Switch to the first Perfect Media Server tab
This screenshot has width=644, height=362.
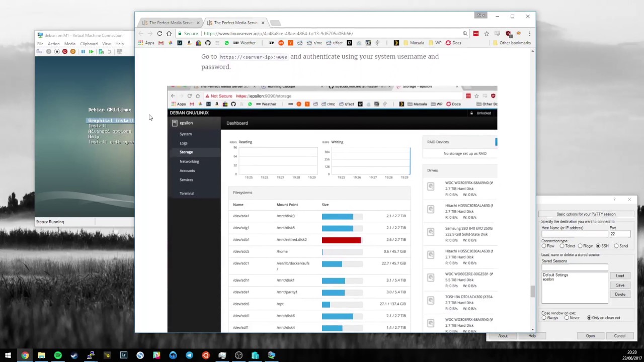[x=171, y=23]
